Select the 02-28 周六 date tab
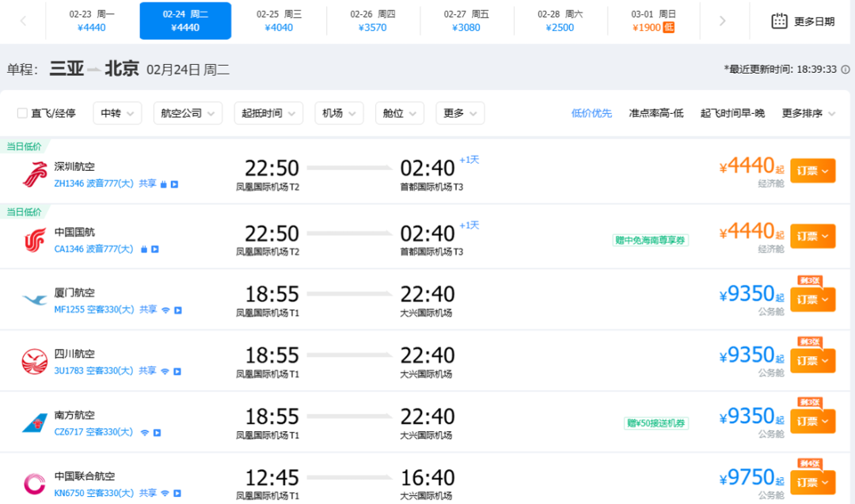The height and width of the screenshot is (504, 855). [x=560, y=21]
